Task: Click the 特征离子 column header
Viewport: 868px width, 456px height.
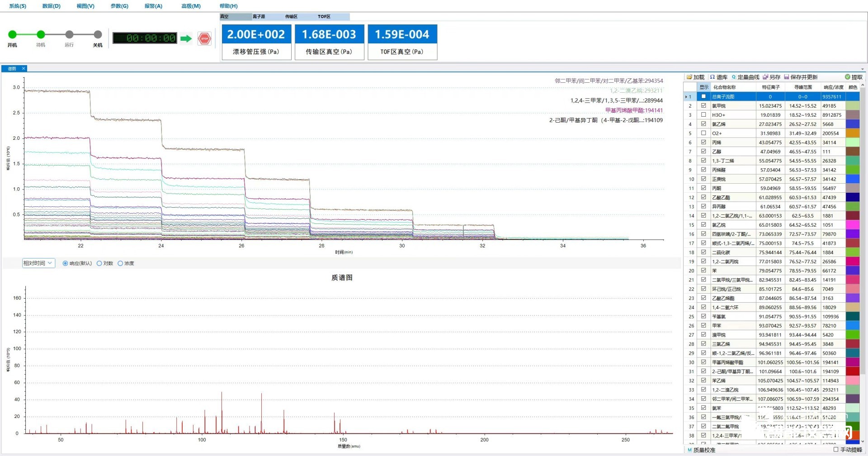Action: [771, 87]
